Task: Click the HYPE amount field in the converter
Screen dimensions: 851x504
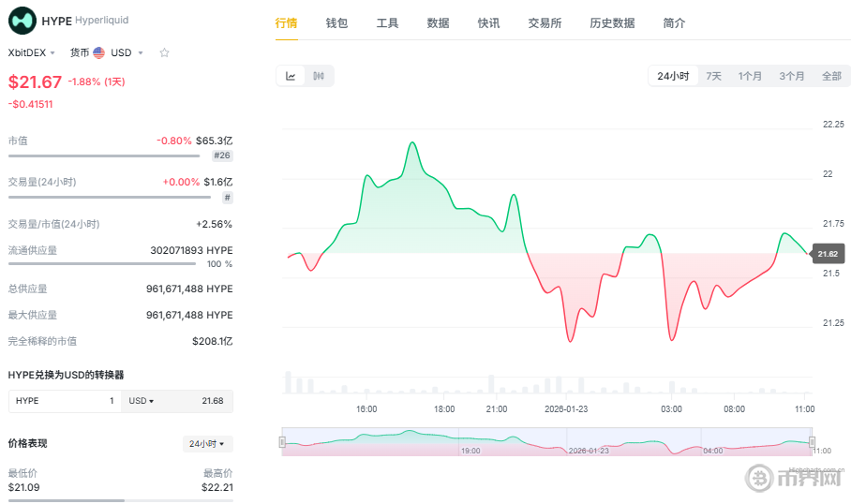Action: pos(65,401)
